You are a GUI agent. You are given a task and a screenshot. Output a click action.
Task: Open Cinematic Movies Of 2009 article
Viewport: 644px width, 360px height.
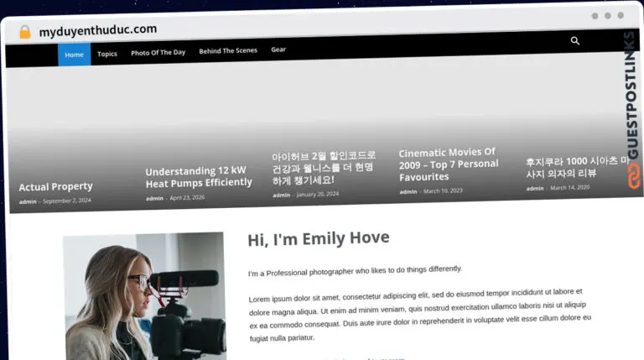pos(449,164)
